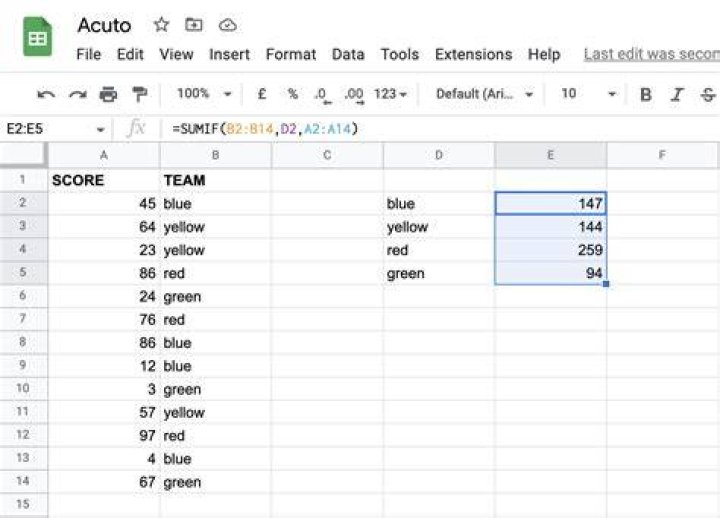The image size is (720, 518).
Task: Toggle bold formatting
Action: coord(646,95)
